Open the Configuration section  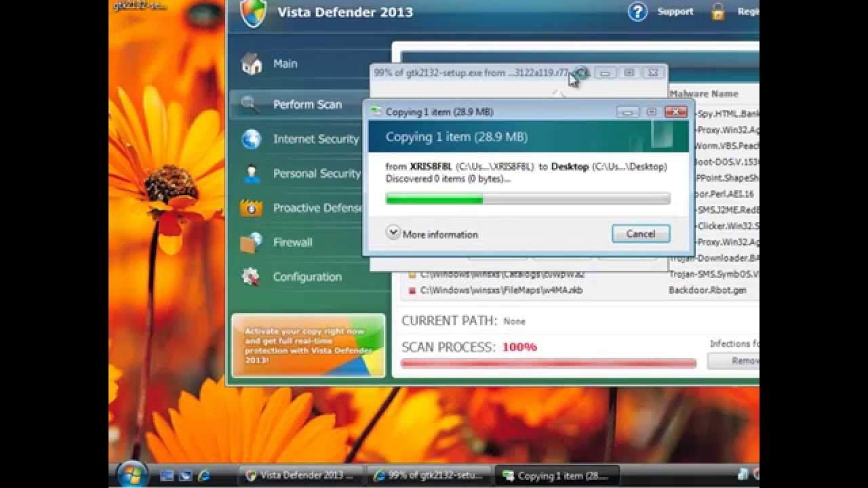307,277
